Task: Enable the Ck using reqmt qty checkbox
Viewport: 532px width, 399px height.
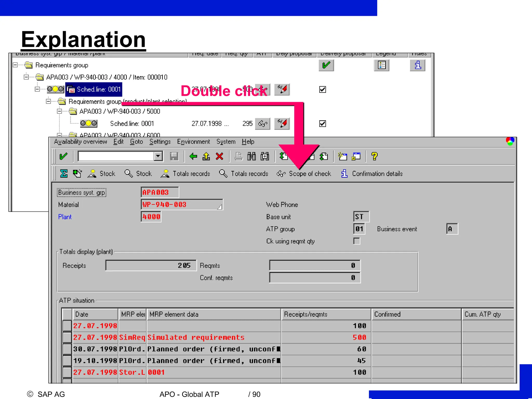Action: (357, 241)
